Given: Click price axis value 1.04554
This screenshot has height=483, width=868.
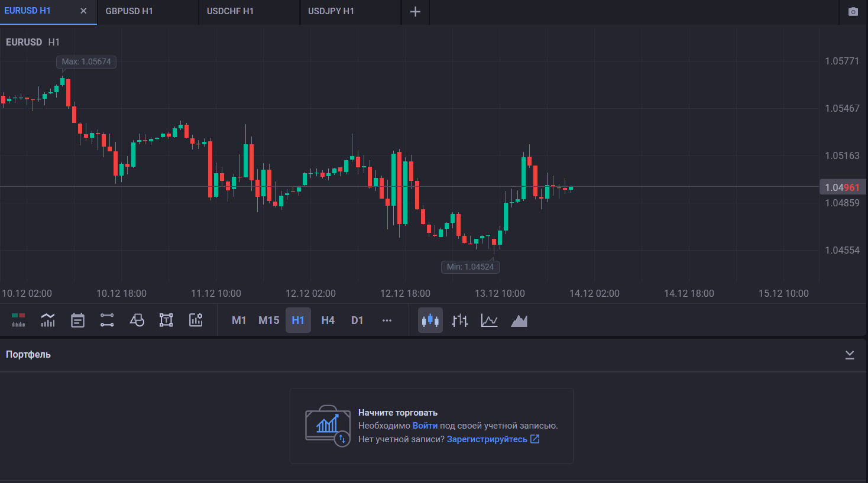Looking at the screenshot, I should [x=842, y=250].
